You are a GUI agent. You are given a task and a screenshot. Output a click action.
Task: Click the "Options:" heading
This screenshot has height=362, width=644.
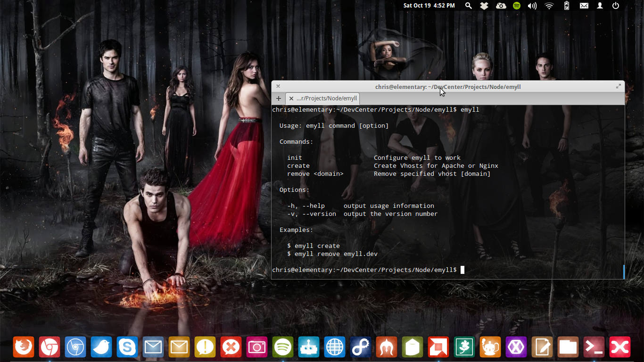point(295,190)
